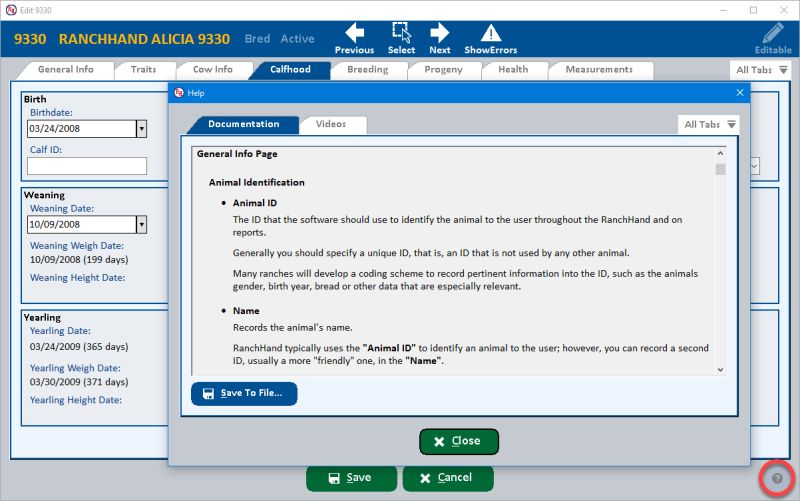The width and height of the screenshot is (800, 501).
Task: Click the ShowErrors warning icon
Action: click(490, 39)
